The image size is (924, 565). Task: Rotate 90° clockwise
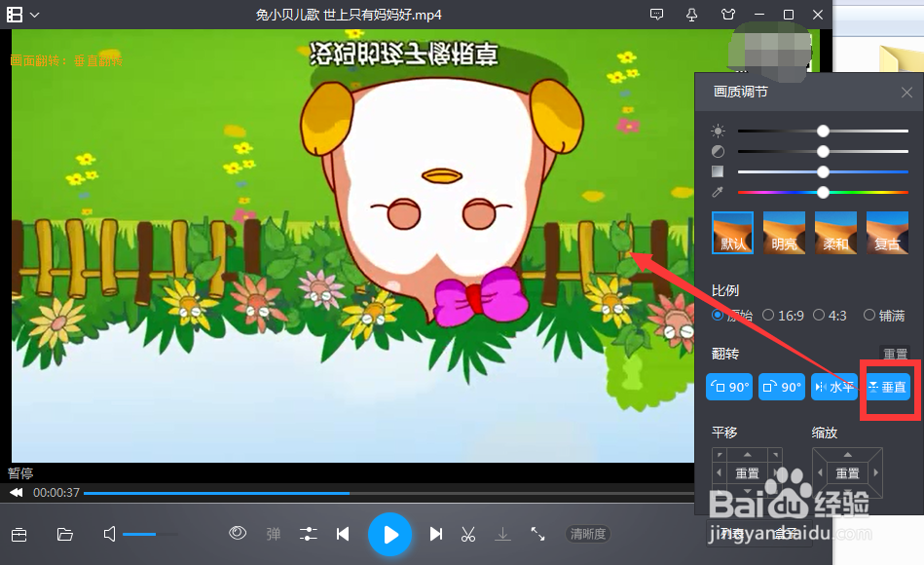[782, 387]
